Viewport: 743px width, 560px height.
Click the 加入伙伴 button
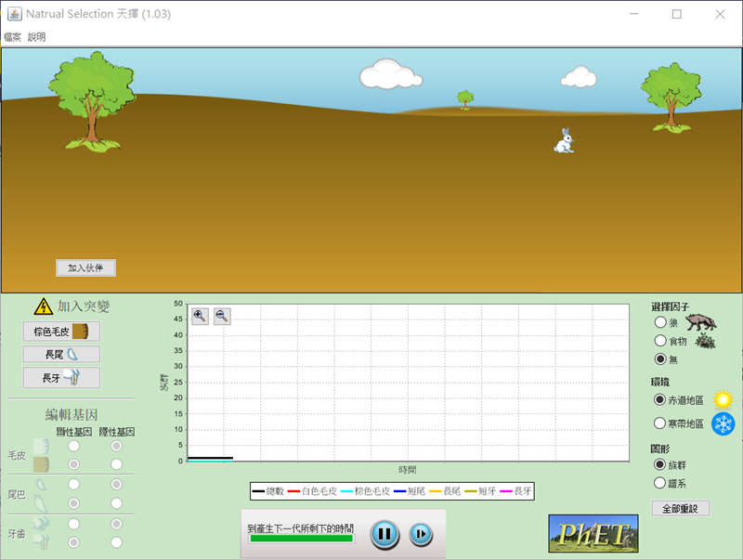click(x=85, y=268)
